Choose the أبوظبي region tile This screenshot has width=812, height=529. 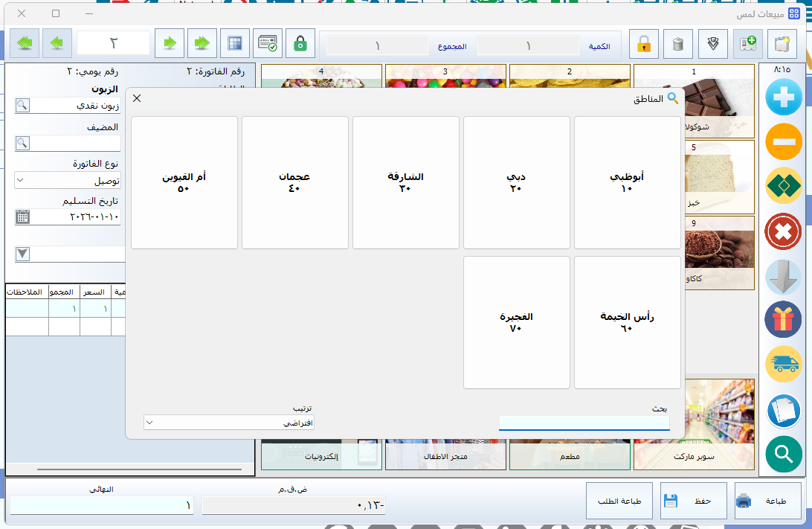click(628, 182)
